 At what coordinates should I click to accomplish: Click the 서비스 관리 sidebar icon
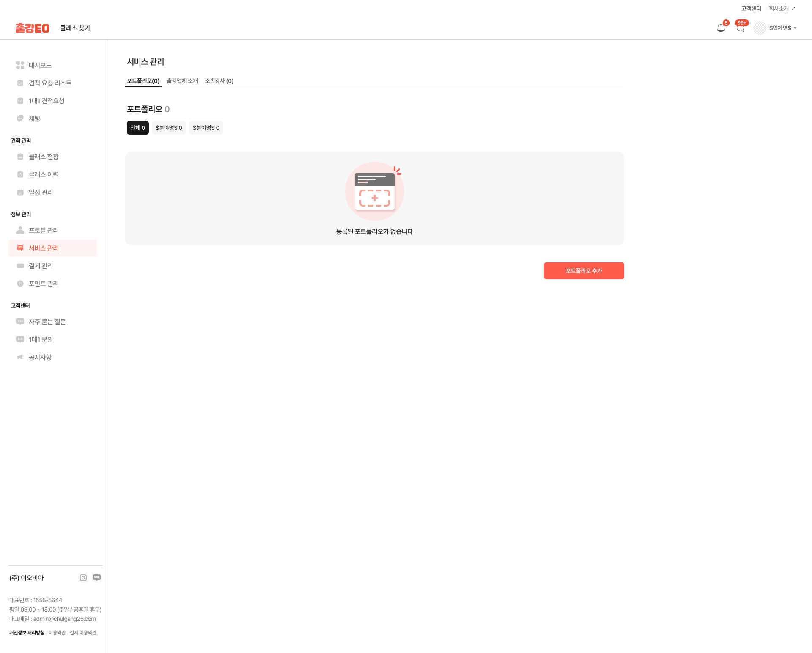[x=20, y=248]
